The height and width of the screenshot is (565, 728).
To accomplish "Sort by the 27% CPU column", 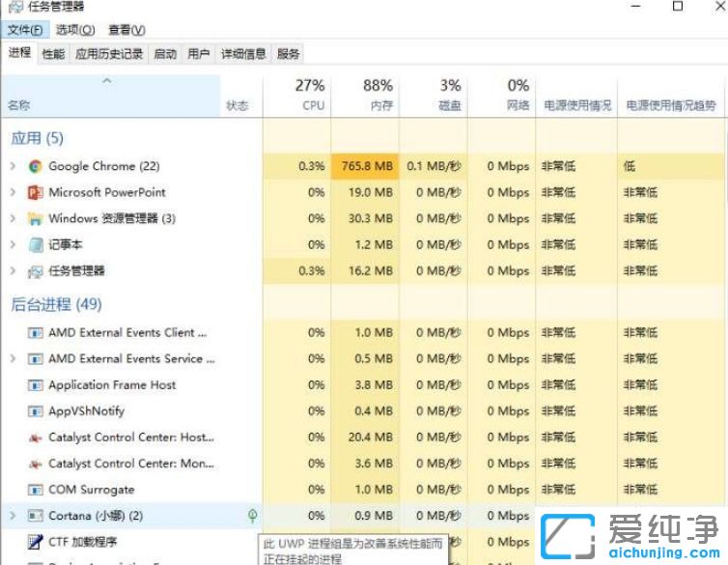I will click(x=297, y=96).
